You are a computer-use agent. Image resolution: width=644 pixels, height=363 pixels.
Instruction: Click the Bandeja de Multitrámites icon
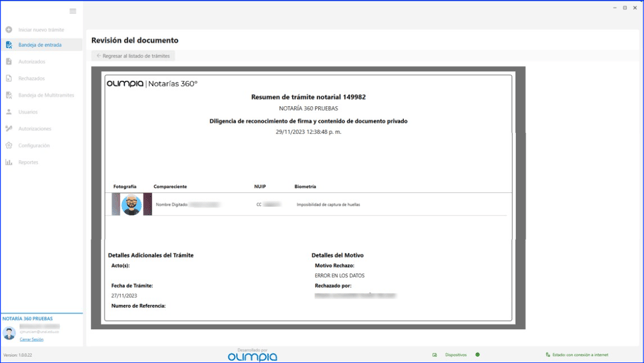(x=9, y=95)
